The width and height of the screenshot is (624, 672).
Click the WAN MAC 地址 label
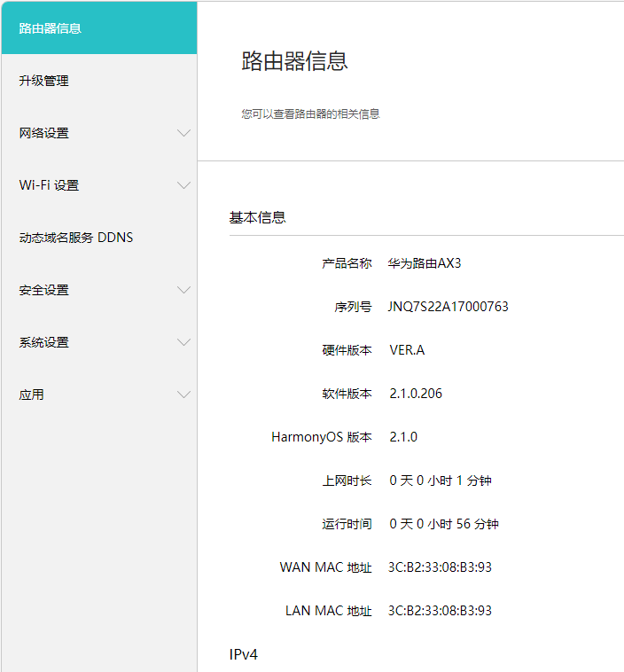pos(325,567)
